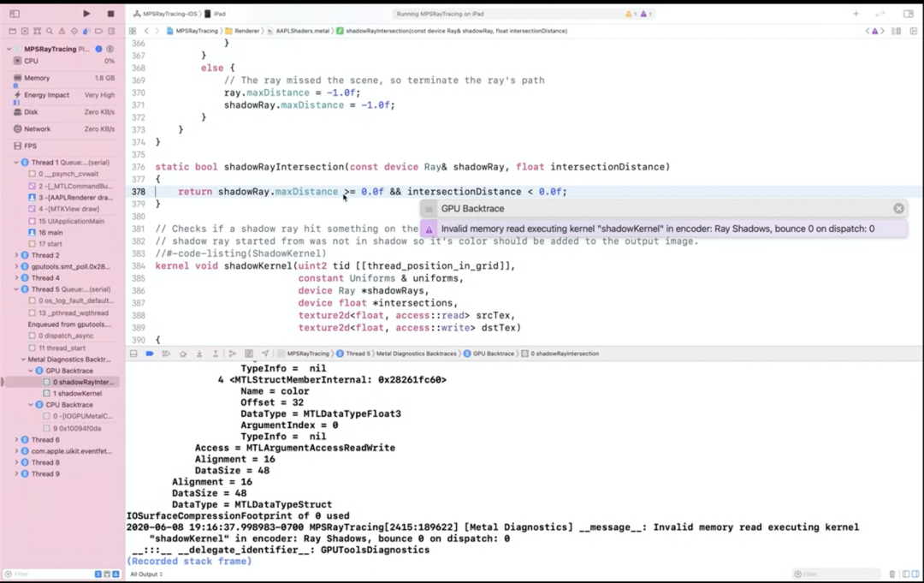This screenshot has height=583, width=924.
Task: Open the Debug navigator icon
Action: click(x=86, y=31)
